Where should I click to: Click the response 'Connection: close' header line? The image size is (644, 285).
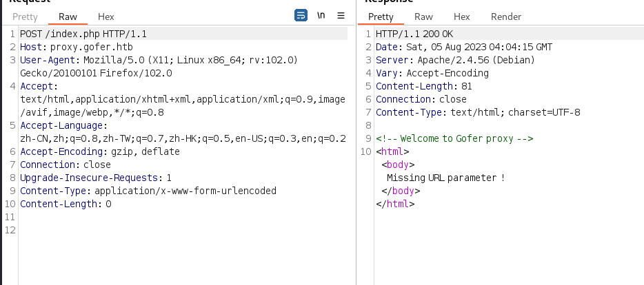pos(421,100)
